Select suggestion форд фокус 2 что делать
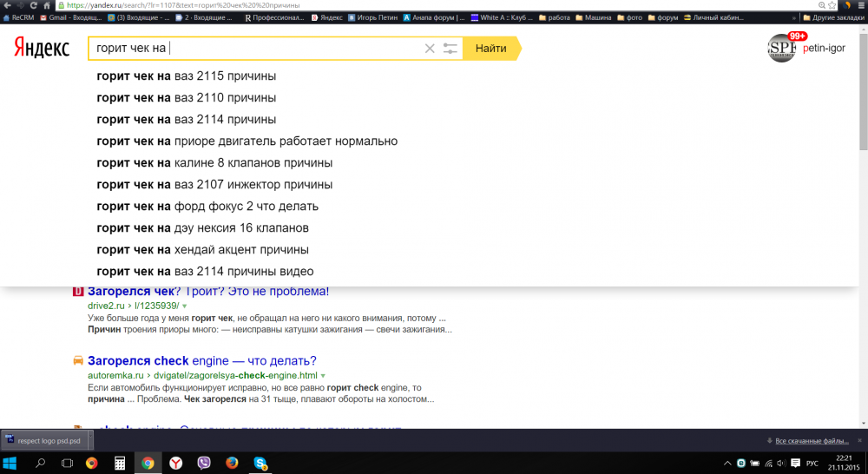868x474 pixels. point(207,206)
